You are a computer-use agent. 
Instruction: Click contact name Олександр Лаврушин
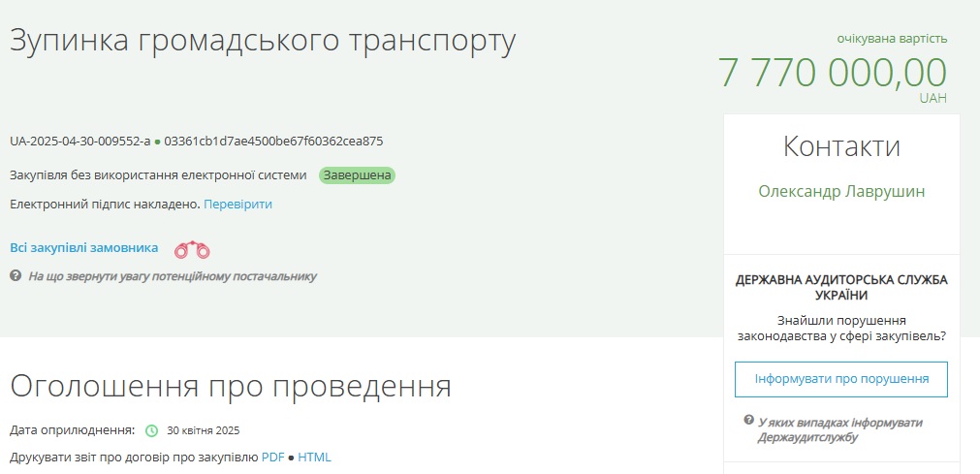[x=841, y=191]
